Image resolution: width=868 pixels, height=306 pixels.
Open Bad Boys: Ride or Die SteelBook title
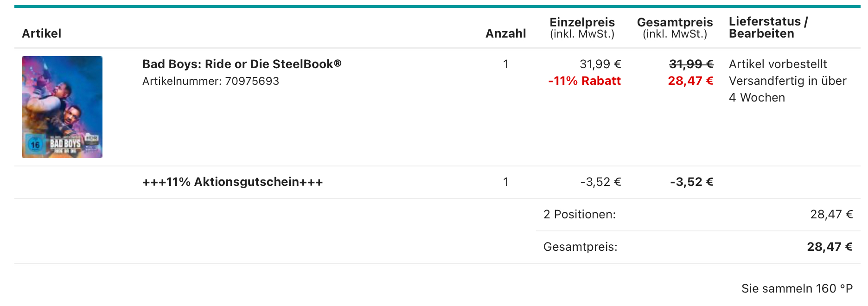242,64
